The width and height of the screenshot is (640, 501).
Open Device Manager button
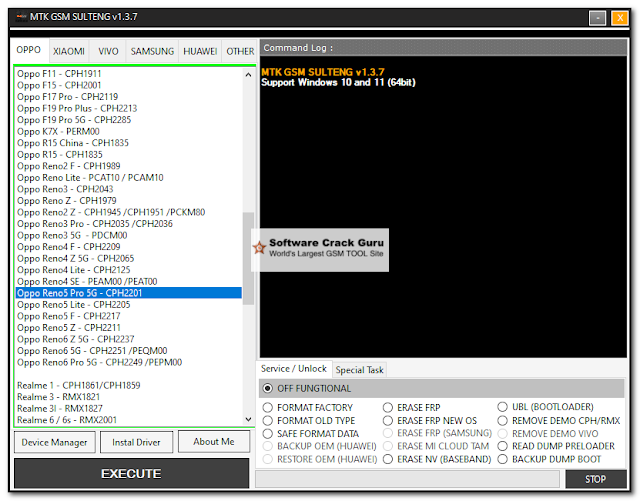point(54,442)
